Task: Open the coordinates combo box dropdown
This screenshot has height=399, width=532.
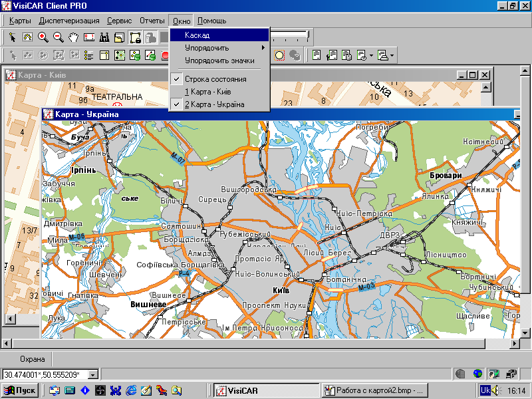Action: (x=92, y=374)
